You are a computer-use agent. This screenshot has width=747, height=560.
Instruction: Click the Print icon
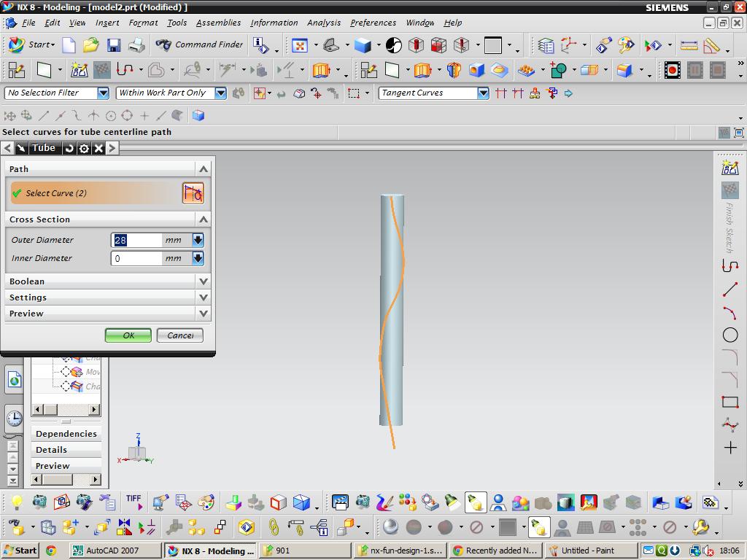[x=136, y=45]
